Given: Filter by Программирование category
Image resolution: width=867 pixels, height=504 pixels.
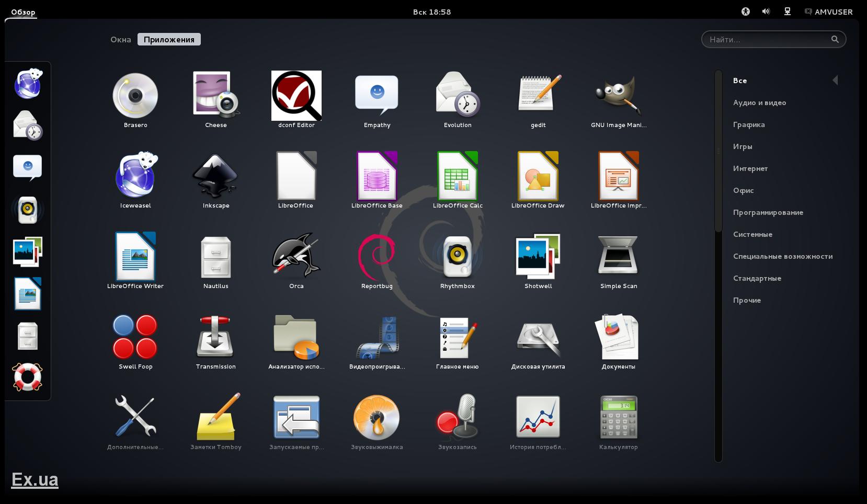Looking at the screenshot, I should [768, 212].
